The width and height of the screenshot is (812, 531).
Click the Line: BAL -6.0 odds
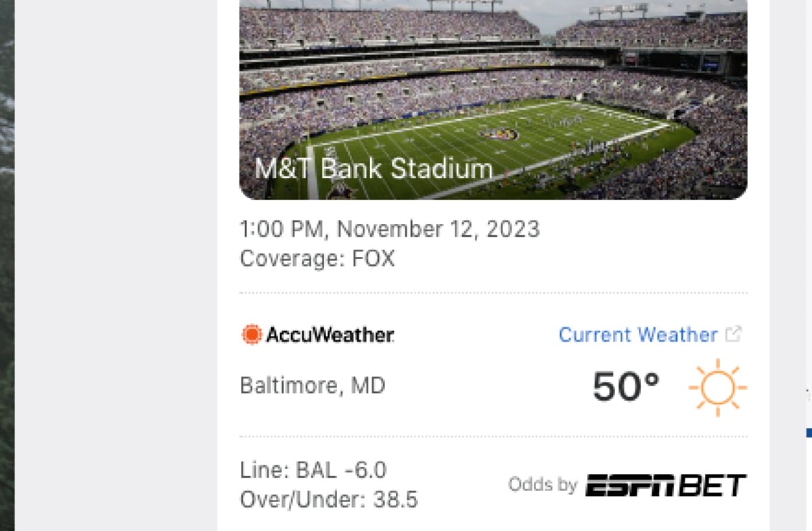click(x=313, y=470)
